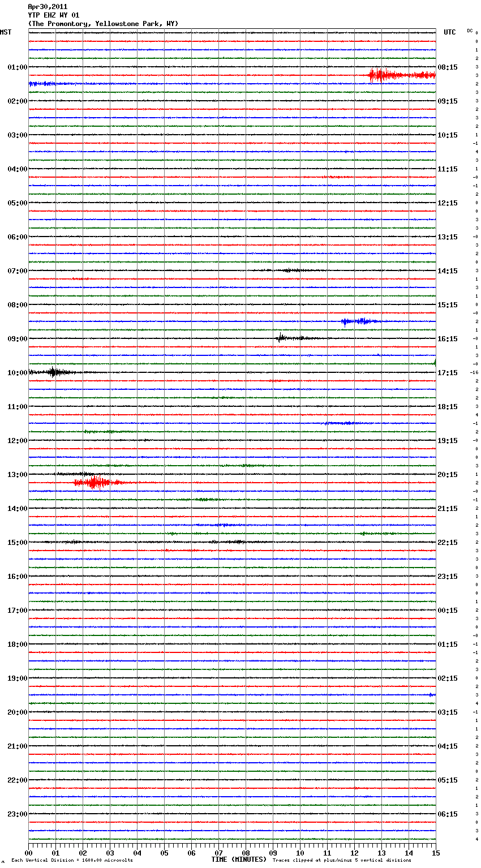Click the large red seismic burst after 01:00 MST

(x=402, y=75)
